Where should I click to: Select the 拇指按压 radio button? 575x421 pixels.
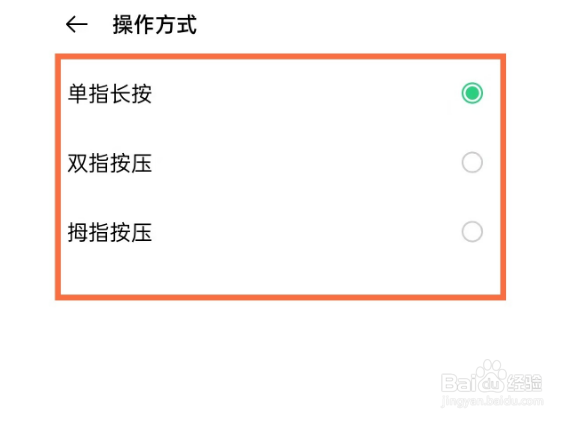click(x=472, y=231)
